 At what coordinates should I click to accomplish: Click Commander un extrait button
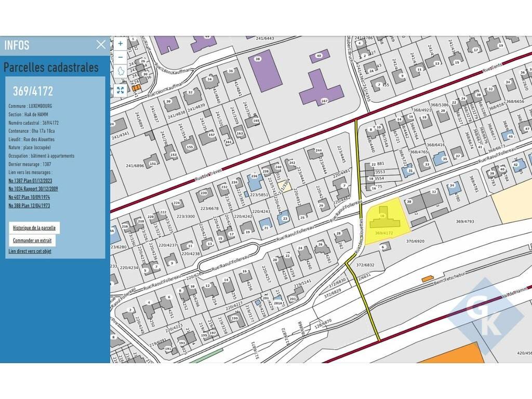pos(32,241)
